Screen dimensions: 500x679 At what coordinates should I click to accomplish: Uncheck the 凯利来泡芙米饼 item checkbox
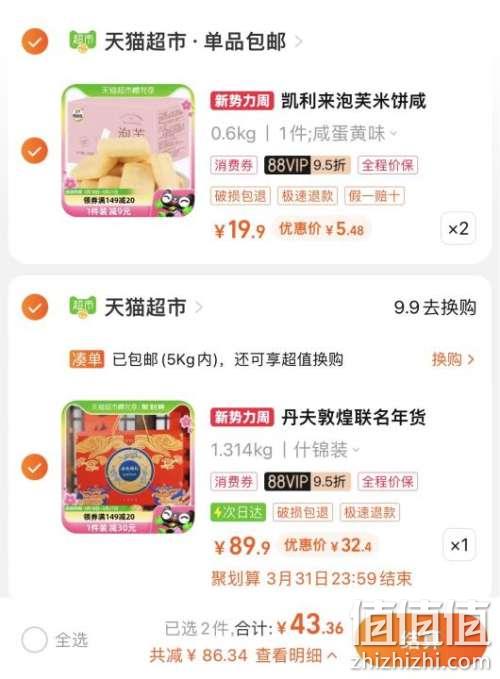click(x=35, y=151)
